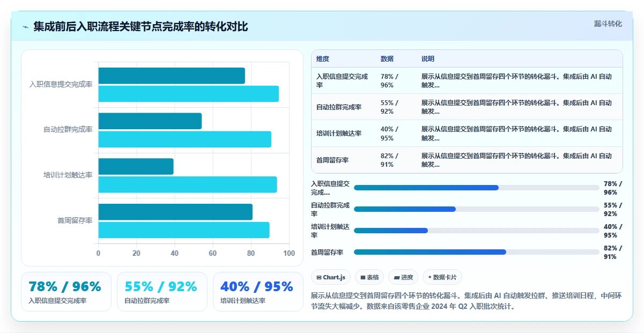This screenshot has height=333, width=644.
Task: Click the 40 tick on chart x-axis
Action: [174, 253]
